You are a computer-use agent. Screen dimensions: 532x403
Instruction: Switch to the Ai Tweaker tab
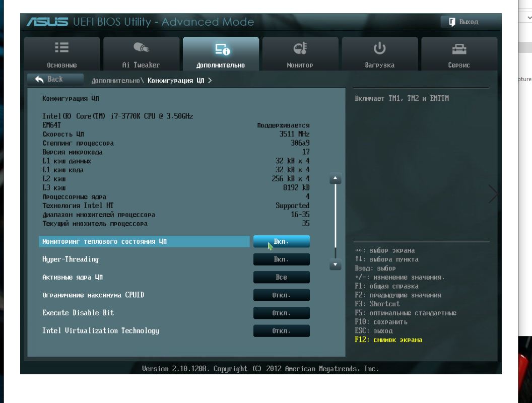point(141,53)
